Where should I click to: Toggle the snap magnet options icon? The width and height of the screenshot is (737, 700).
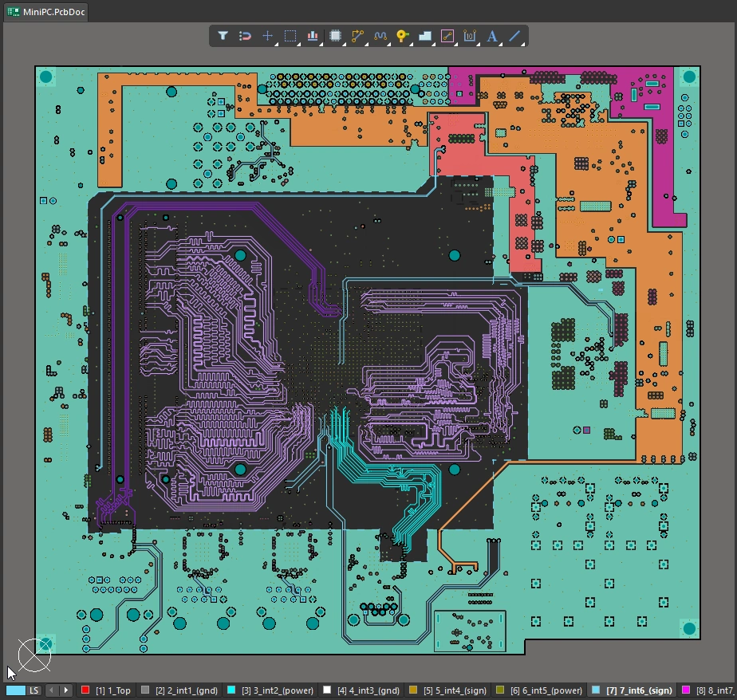pos(245,36)
